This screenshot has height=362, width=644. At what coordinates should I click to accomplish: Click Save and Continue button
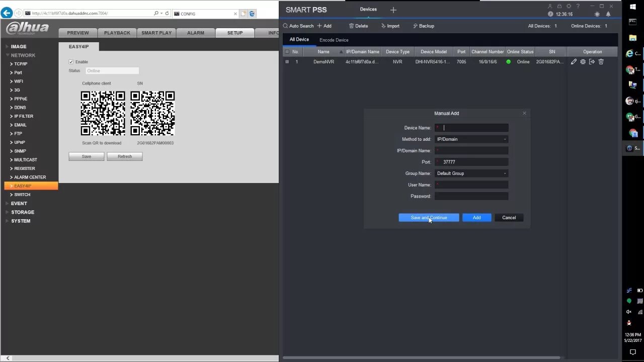pos(429,218)
